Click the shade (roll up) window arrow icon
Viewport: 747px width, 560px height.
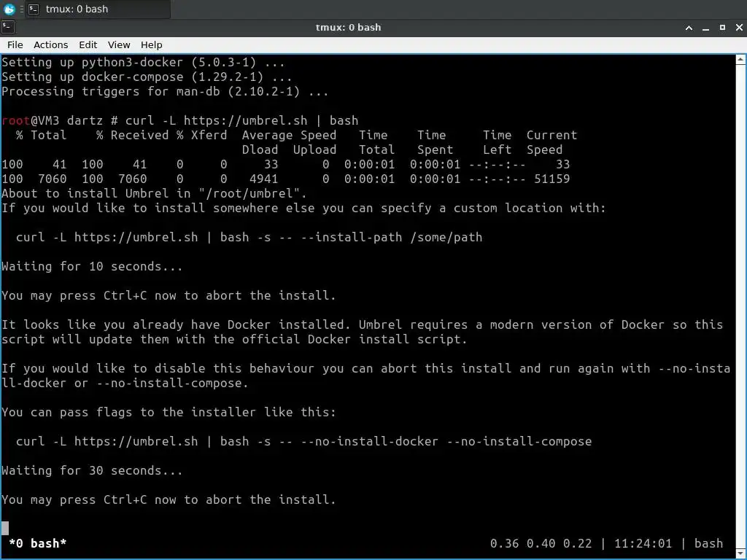689,28
